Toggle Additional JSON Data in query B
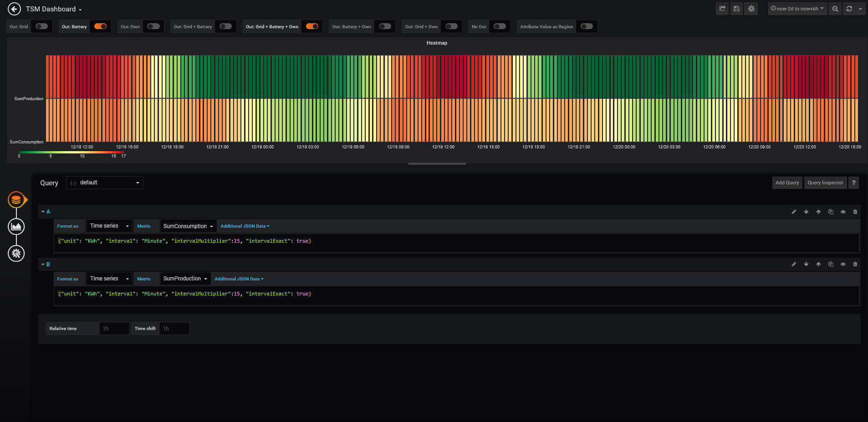Viewport: 868px width, 422px height. coord(239,279)
